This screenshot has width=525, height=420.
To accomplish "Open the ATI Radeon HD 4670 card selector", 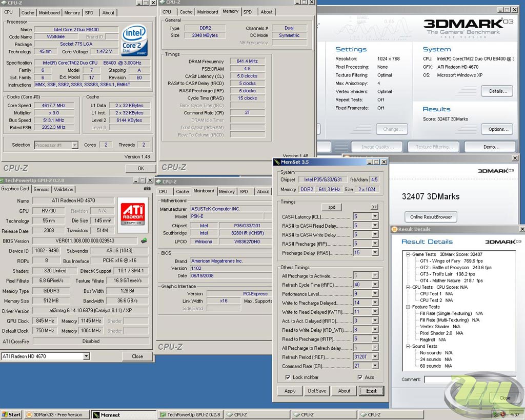I will click(x=86, y=356).
